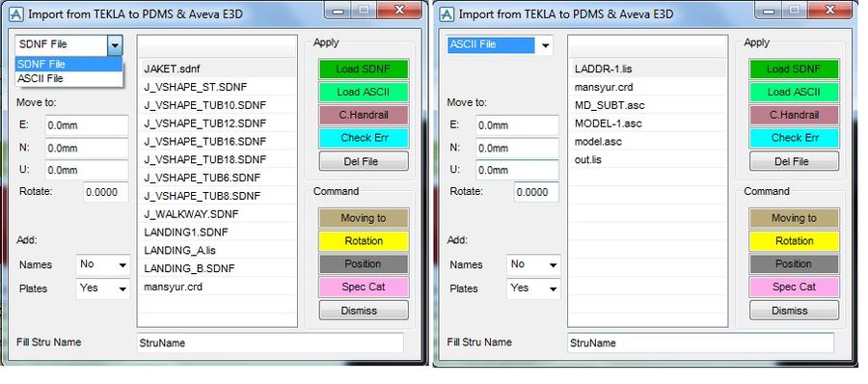Run Check Err in left window
Screen dimensions: 868x384
point(364,138)
